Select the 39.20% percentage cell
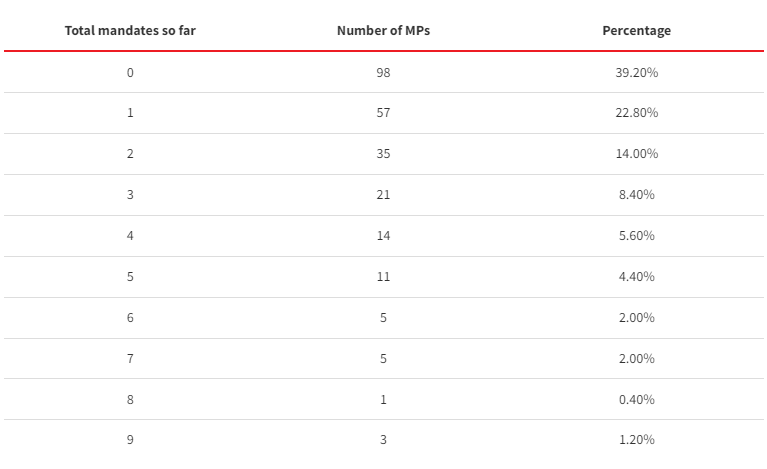The image size is (767, 469). click(636, 72)
